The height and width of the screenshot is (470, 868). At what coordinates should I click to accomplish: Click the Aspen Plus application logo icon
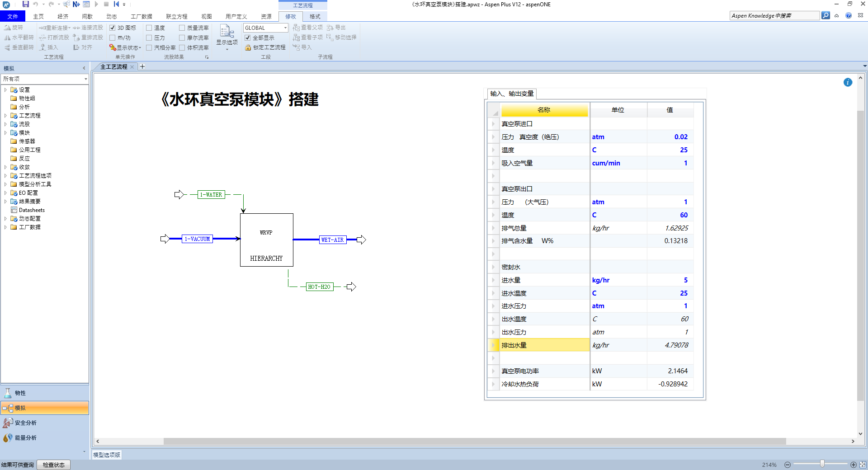coord(6,5)
